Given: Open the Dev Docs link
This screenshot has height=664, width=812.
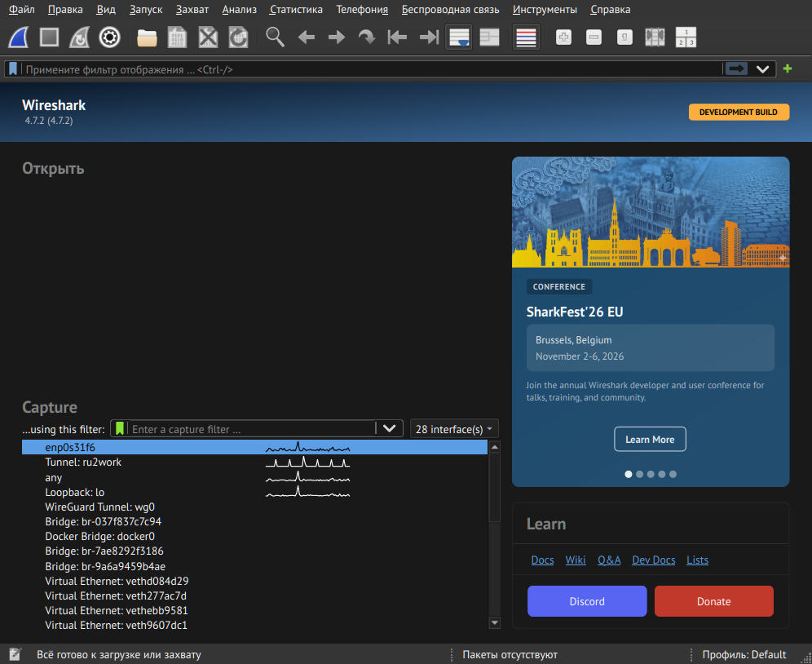Looking at the screenshot, I should [654, 560].
